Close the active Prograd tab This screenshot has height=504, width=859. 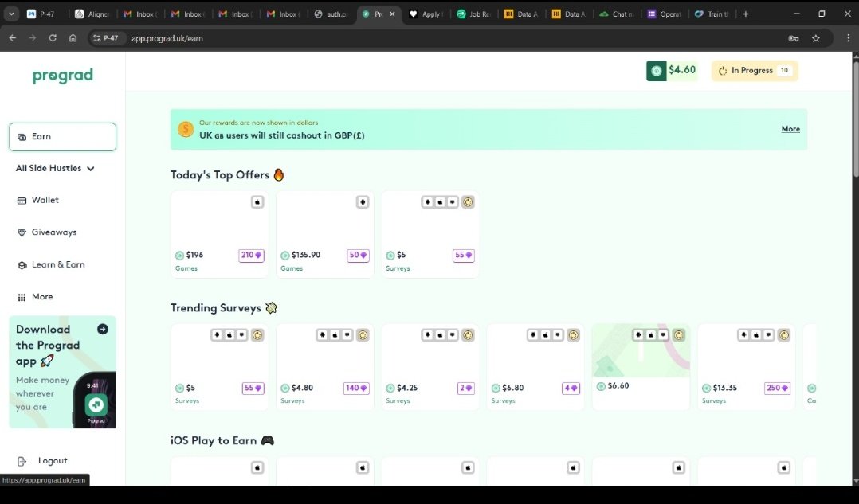point(392,14)
